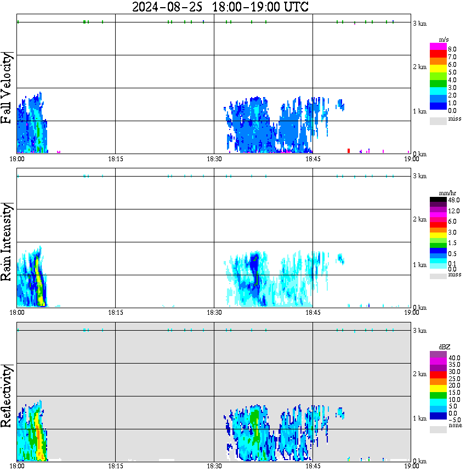The height and width of the screenshot is (476, 466).
Task: Click the 'Reflectivity' axis label
Action: (x=7, y=396)
